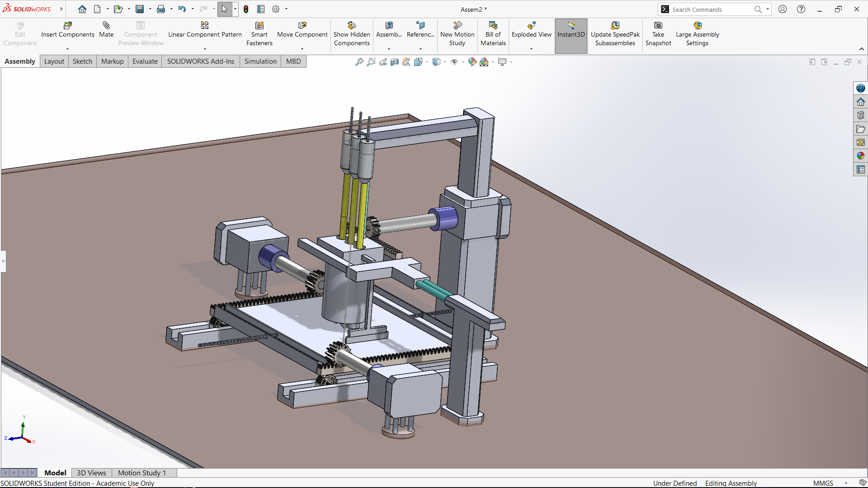Insert Bill of Materials
This screenshot has height=488, width=868.
(493, 34)
